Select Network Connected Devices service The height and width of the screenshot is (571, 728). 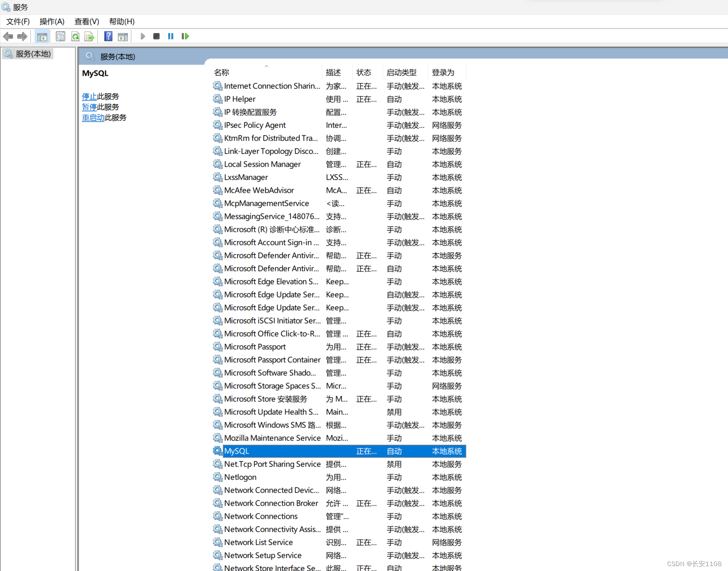(339, 490)
